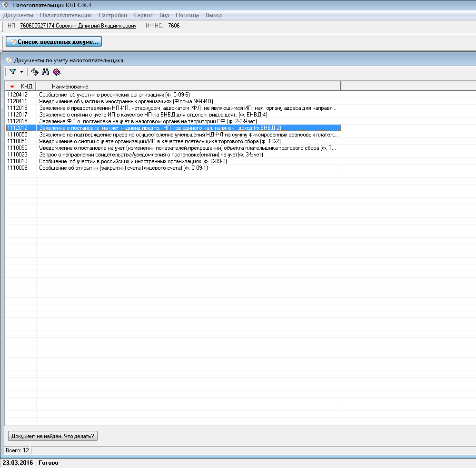
Task: Open the Помощь menu
Action: pos(188,15)
